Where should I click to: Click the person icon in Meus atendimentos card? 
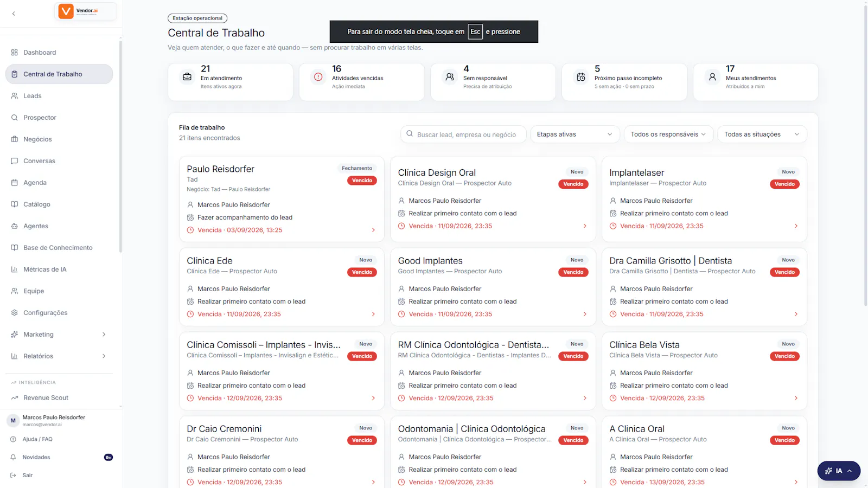[712, 77]
